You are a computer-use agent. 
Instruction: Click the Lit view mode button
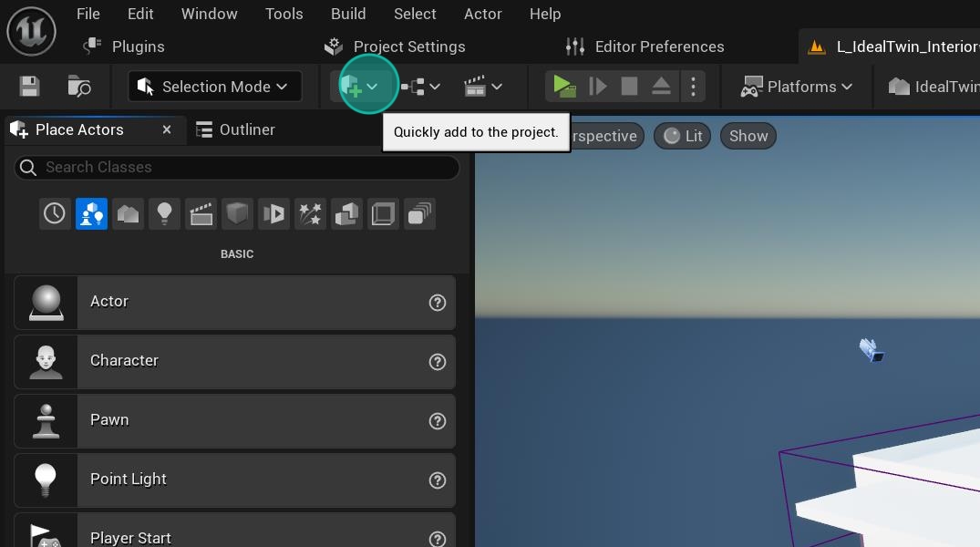coord(682,136)
